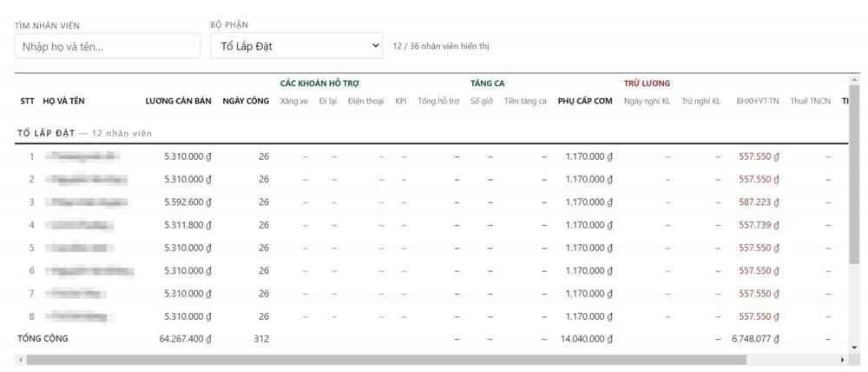This screenshot has height=372, width=868.
Task: Click row number 6 in STT column
Action: pos(31,271)
